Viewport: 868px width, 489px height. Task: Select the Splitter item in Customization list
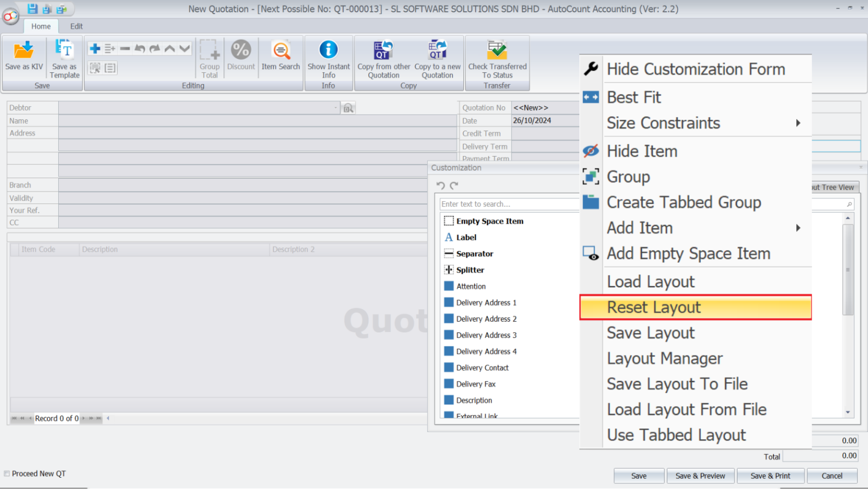(x=470, y=270)
